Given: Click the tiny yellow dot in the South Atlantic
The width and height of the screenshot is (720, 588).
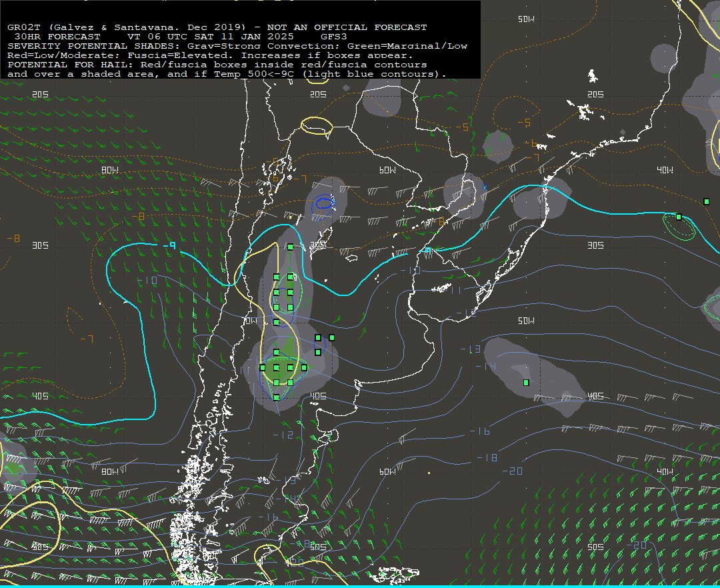Looking at the screenshot, I should tap(429, 473).
